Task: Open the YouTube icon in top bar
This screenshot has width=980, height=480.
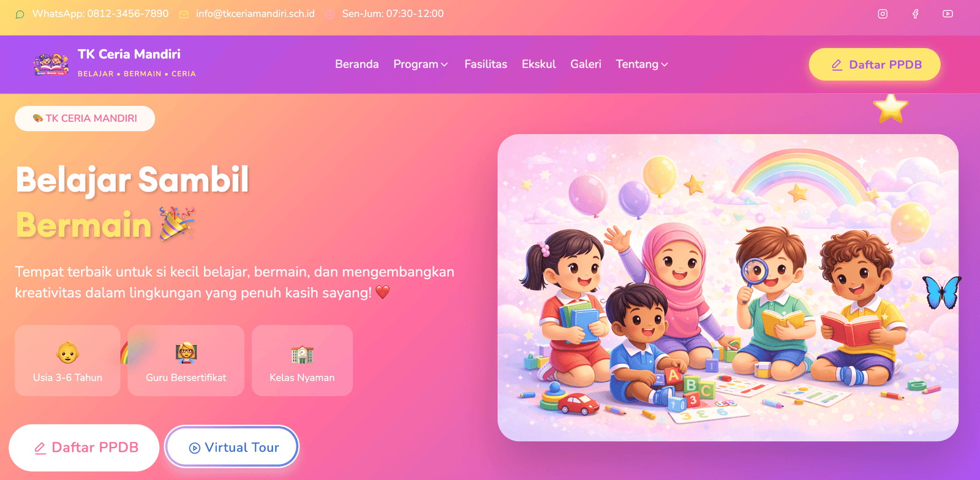Action: (948, 14)
